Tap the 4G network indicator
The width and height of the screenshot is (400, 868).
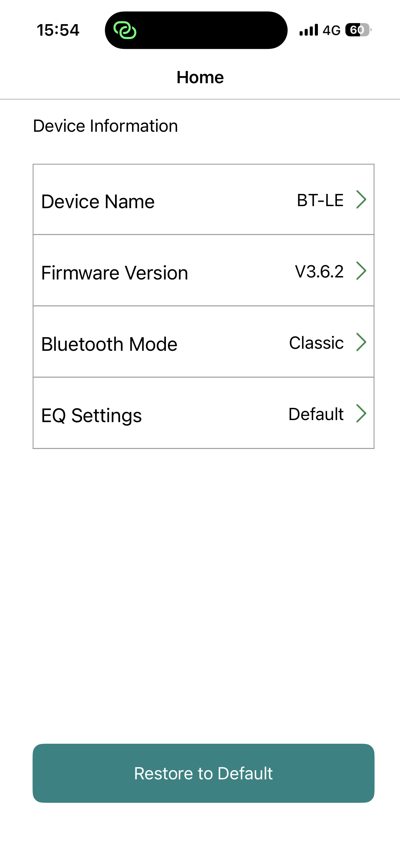331,30
